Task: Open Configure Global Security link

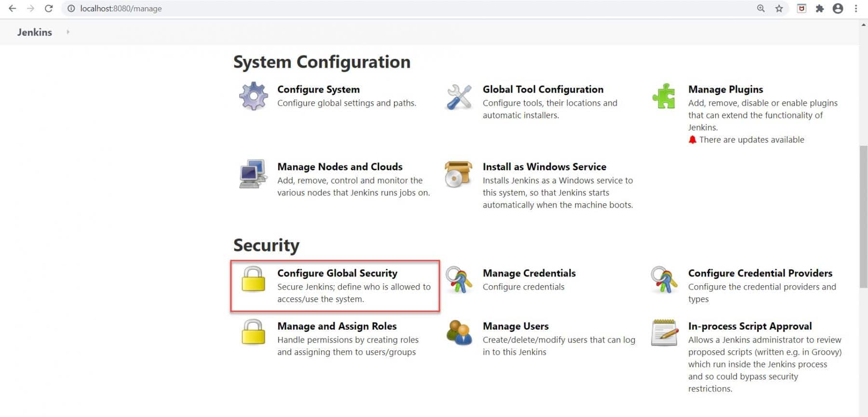Action: [337, 273]
